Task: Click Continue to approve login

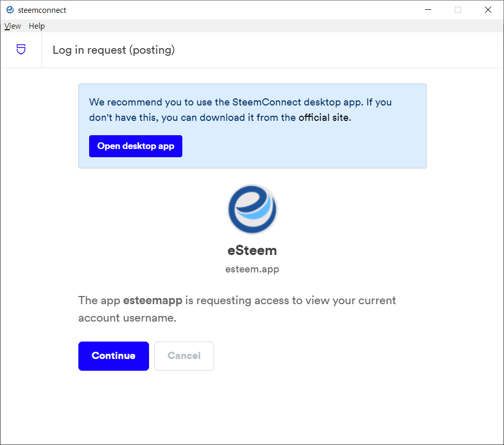Action: (x=114, y=356)
